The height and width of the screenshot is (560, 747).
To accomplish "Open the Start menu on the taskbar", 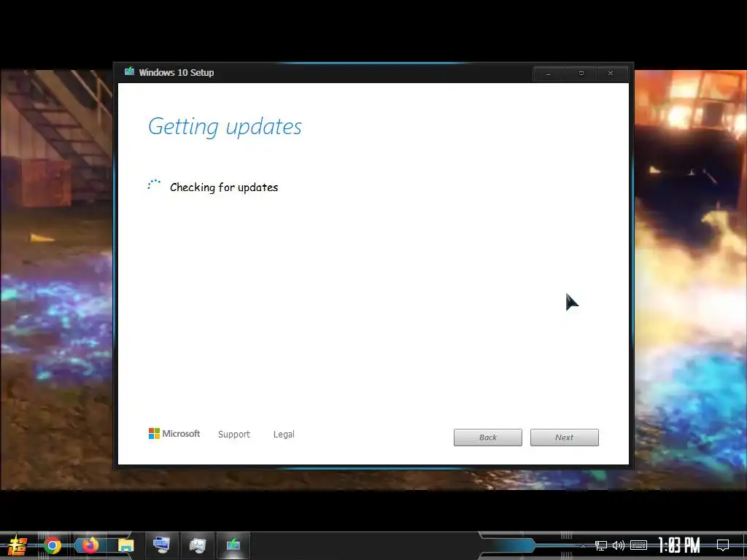I will [x=18, y=545].
